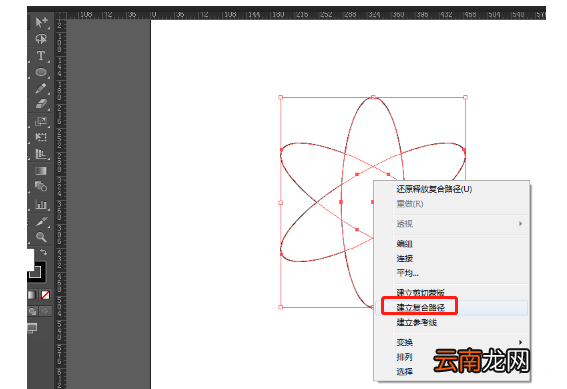Choose 建立复合路径 menu entry
567x389 pixels.
click(420, 307)
